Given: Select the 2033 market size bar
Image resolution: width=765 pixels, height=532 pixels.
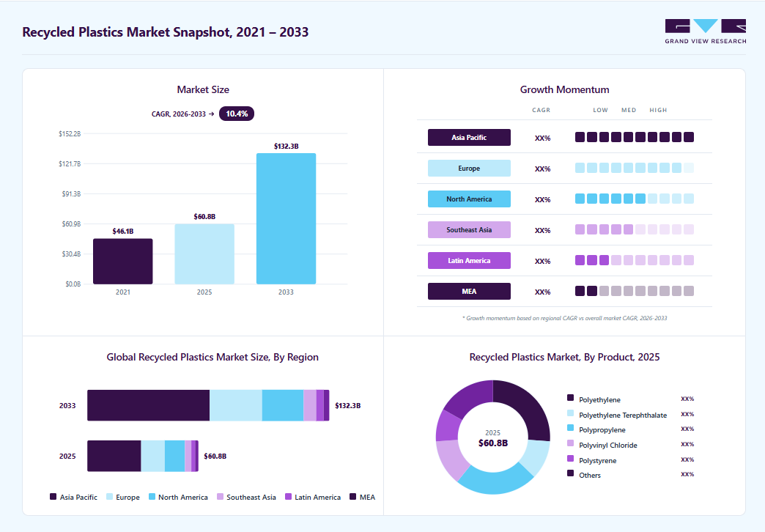Looking at the screenshot, I should click(x=286, y=218).
